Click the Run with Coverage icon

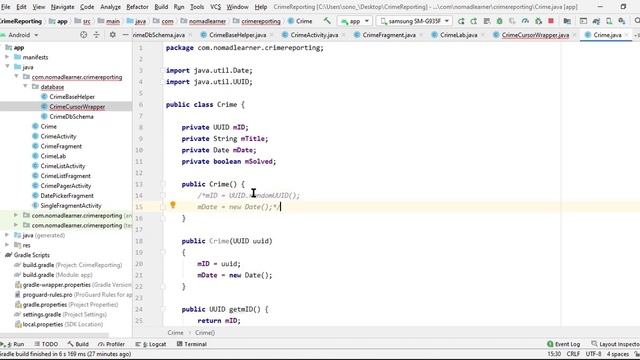(x=512, y=21)
